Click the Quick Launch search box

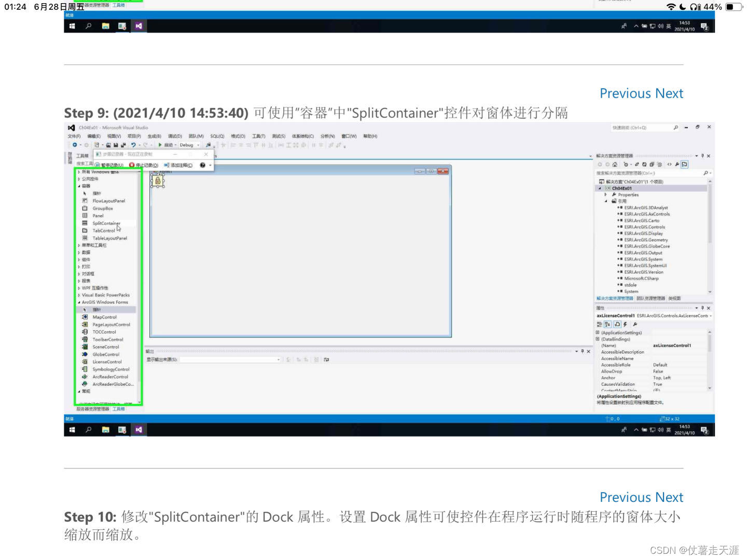click(644, 128)
